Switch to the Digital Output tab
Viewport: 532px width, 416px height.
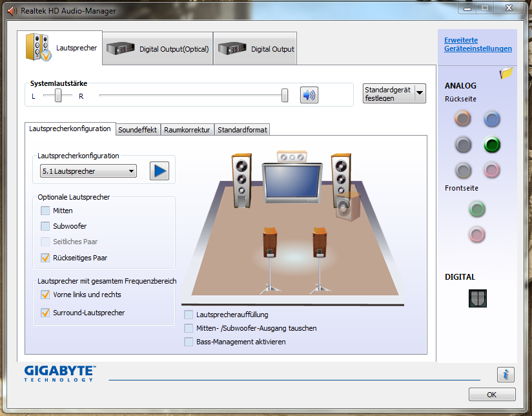pyautogui.click(x=256, y=49)
